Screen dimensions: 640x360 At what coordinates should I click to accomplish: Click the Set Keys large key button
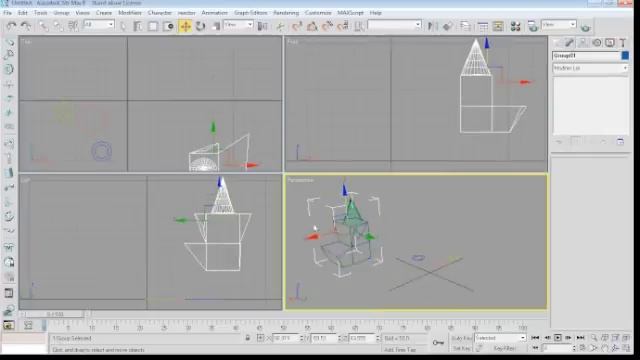(x=438, y=343)
